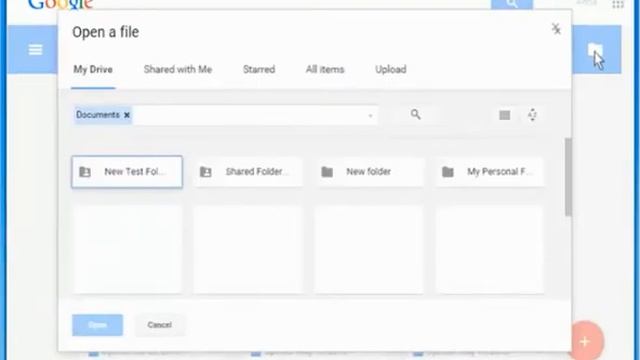Click the red plus floating button
This screenshot has width=640, height=360.
coord(585,341)
